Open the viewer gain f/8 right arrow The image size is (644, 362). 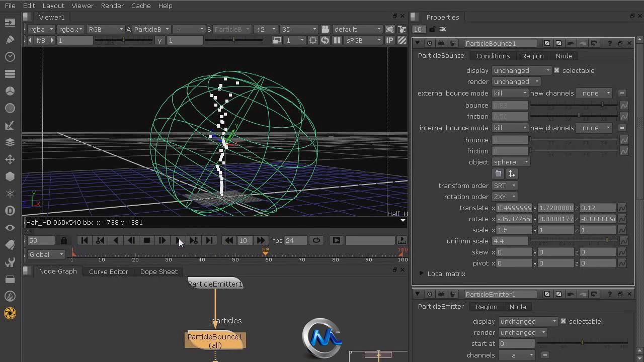pyautogui.click(x=51, y=40)
